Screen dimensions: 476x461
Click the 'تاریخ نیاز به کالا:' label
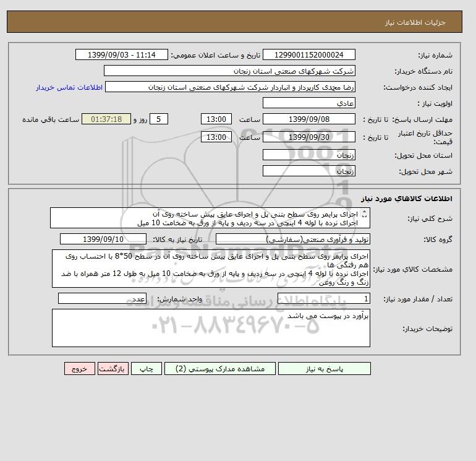tap(177, 239)
